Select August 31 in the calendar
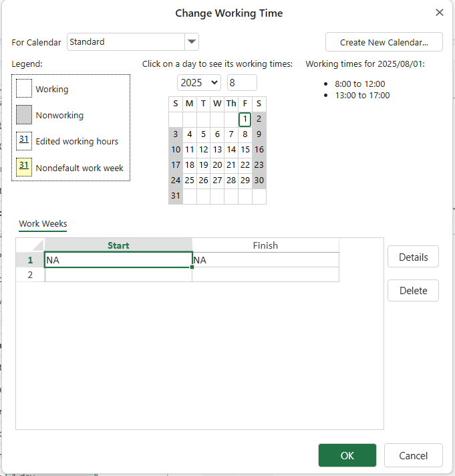Viewport: 455px width, 476px height. [176, 196]
